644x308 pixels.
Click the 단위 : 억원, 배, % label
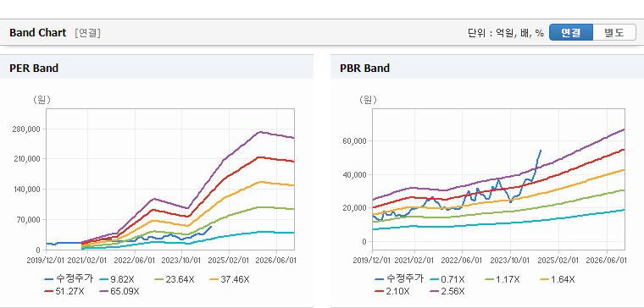pyautogui.click(x=506, y=33)
